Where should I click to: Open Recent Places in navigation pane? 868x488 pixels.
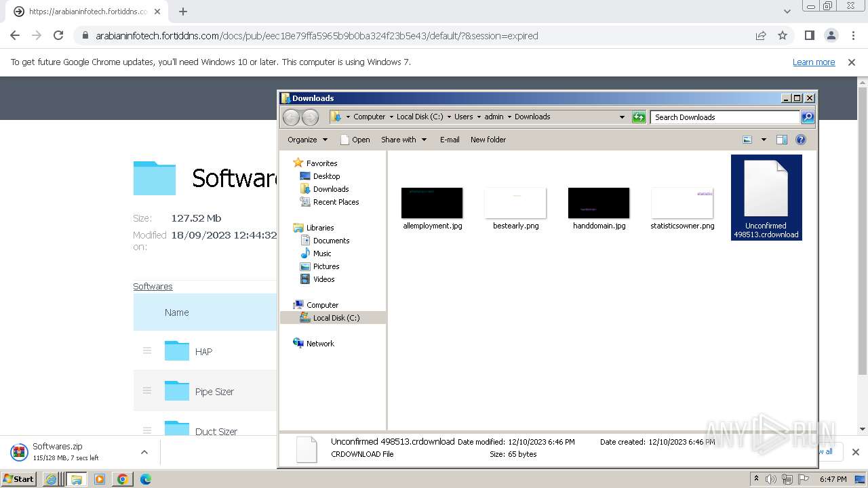click(x=336, y=202)
